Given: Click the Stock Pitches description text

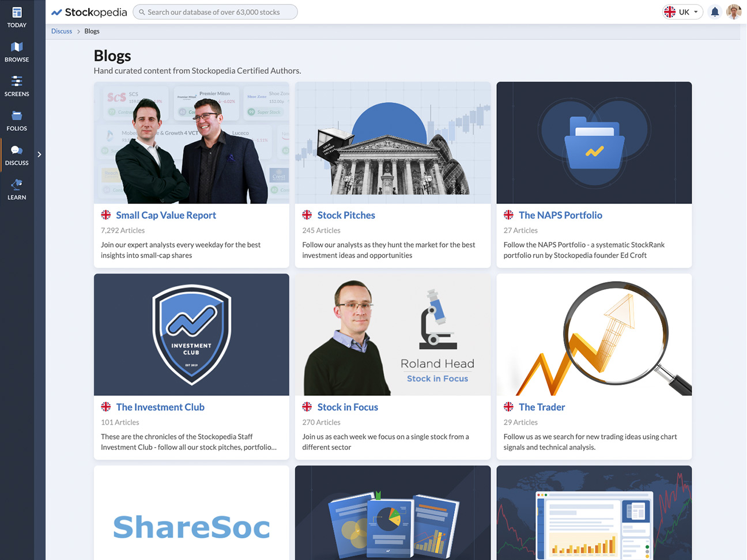Looking at the screenshot, I should [388, 250].
